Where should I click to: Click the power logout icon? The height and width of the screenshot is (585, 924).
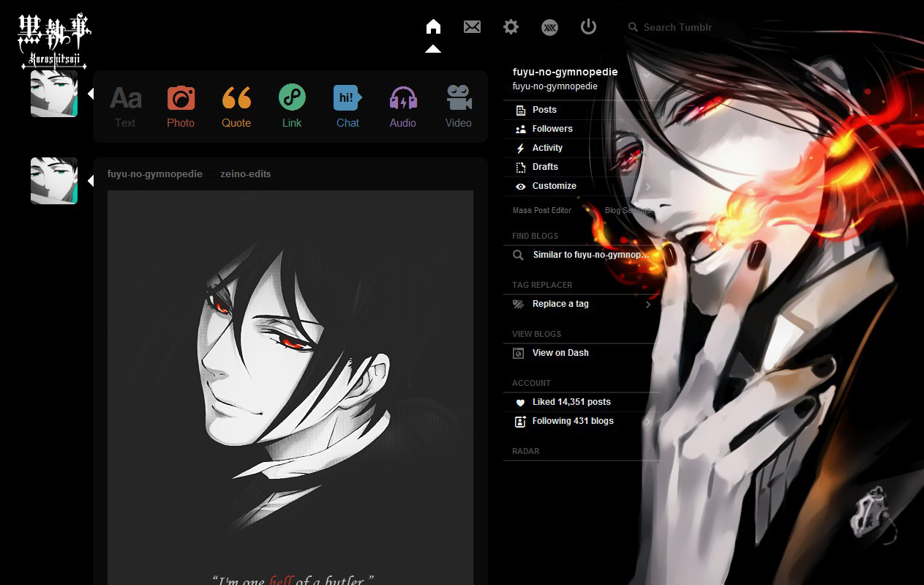tap(588, 27)
